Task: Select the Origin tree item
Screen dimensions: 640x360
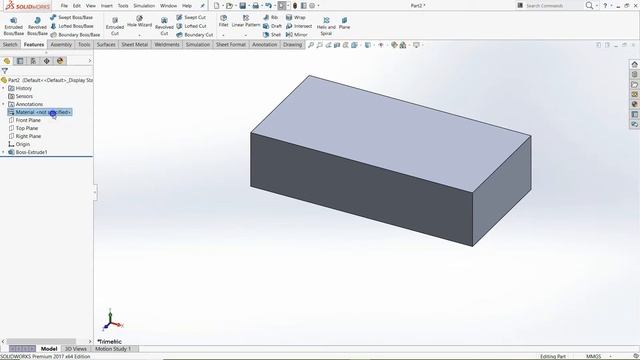Action: pos(19,144)
